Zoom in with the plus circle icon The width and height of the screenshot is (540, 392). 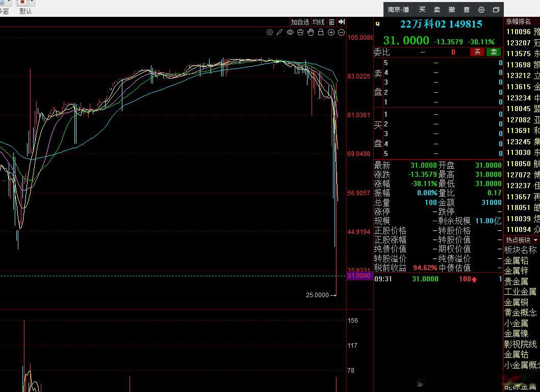331,32
